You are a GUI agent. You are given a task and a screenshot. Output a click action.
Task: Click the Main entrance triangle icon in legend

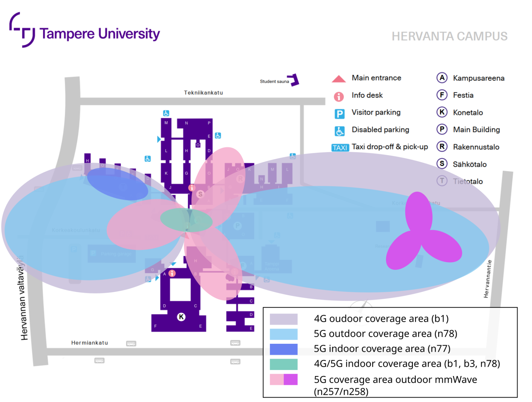[339, 78]
